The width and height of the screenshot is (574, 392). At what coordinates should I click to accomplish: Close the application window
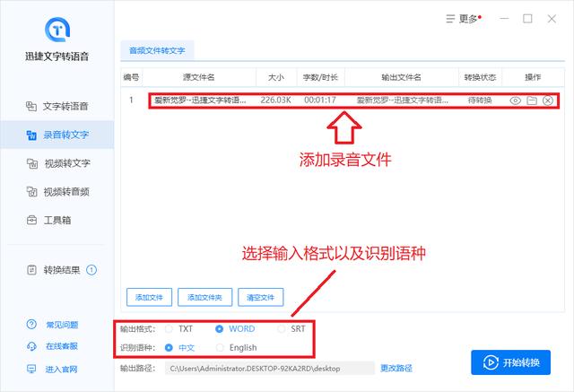point(552,19)
